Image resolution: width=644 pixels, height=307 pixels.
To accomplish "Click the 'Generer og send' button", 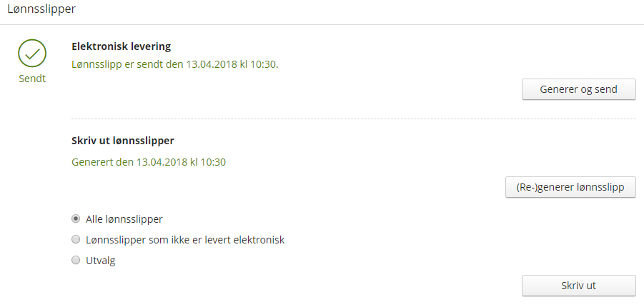I will [579, 89].
